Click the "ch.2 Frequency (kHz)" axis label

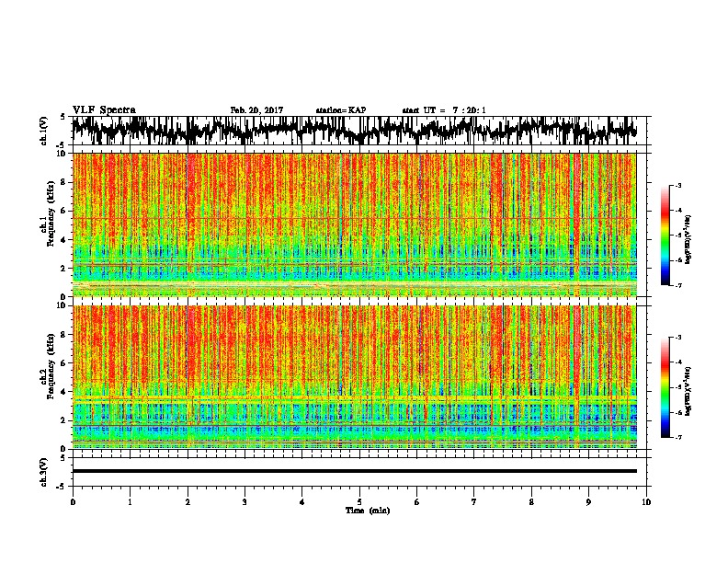(48, 366)
